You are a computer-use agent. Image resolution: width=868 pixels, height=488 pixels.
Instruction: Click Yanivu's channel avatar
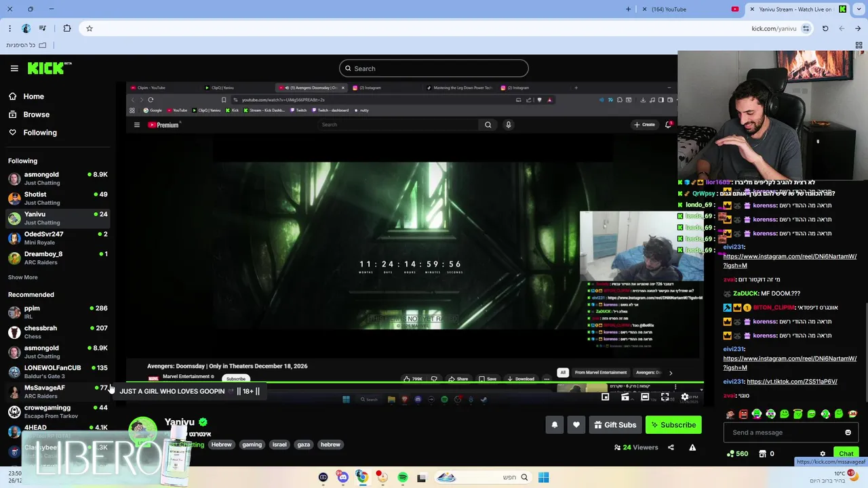pos(142,432)
